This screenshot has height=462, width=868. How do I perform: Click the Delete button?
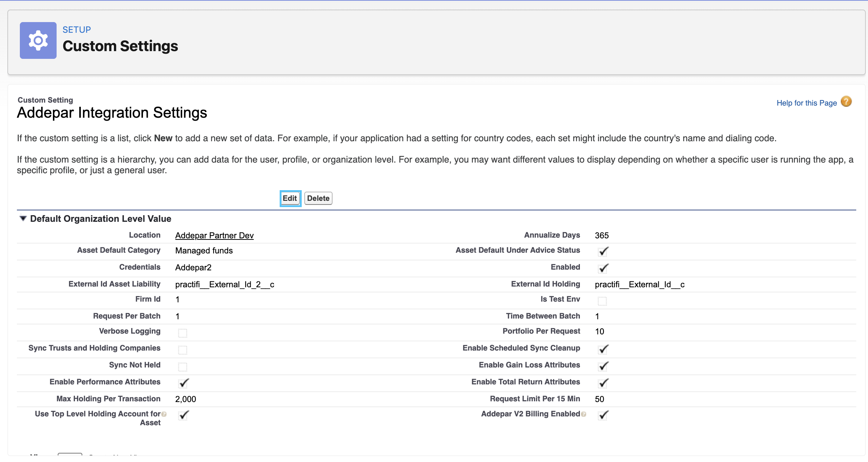click(x=318, y=198)
